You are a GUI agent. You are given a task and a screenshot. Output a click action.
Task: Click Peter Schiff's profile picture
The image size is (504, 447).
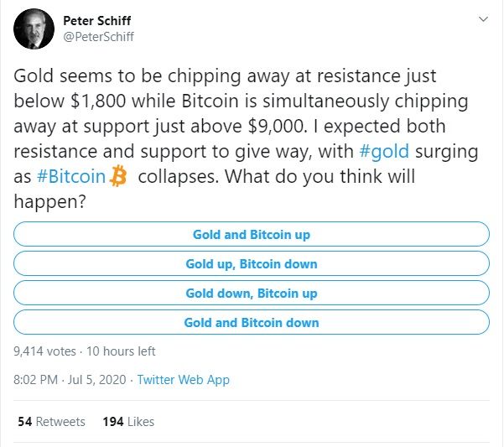[x=34, y=29]
